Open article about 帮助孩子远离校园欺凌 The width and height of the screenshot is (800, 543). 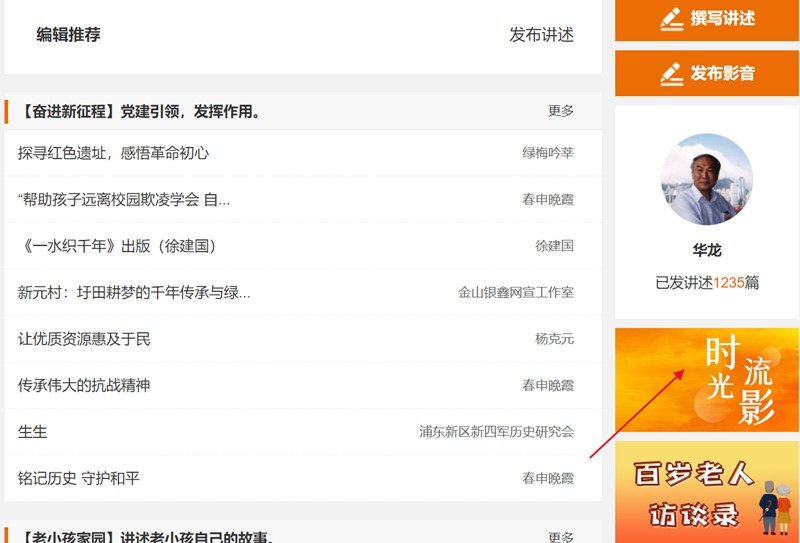tap(124, 200)
